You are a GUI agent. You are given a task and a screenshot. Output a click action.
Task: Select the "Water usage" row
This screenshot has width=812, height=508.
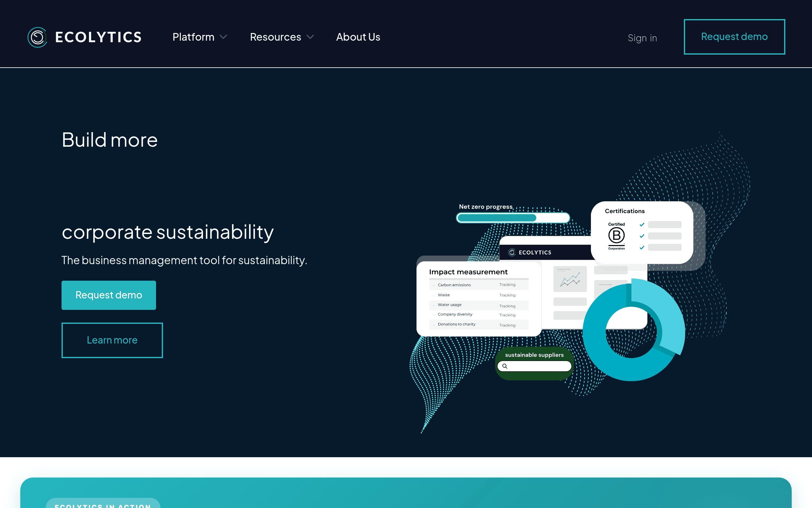click(478, 305)
